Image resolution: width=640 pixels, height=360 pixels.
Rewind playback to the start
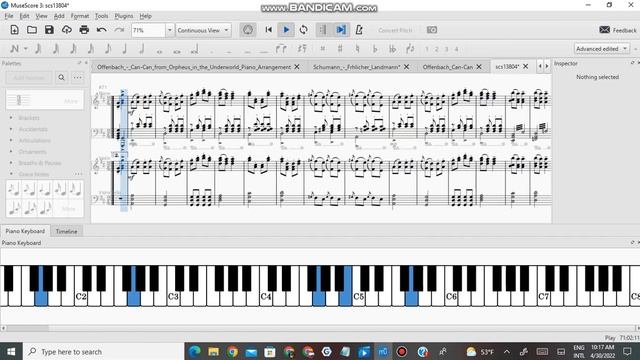pos(269,30)
